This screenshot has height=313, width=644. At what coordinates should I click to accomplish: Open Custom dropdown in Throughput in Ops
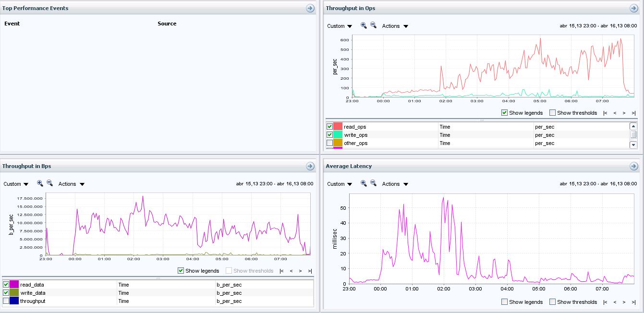point(340,26)
